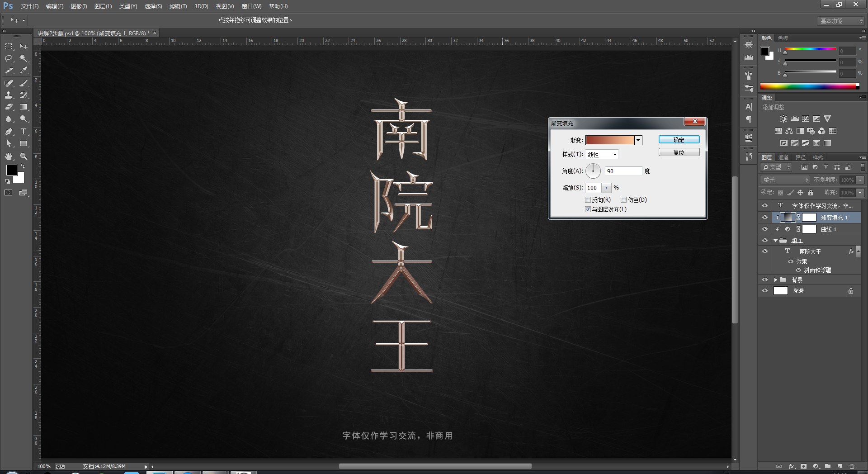Select the Eyedropper tool
The height and width of the screenshot is (474, 868).
pos(24,71)
